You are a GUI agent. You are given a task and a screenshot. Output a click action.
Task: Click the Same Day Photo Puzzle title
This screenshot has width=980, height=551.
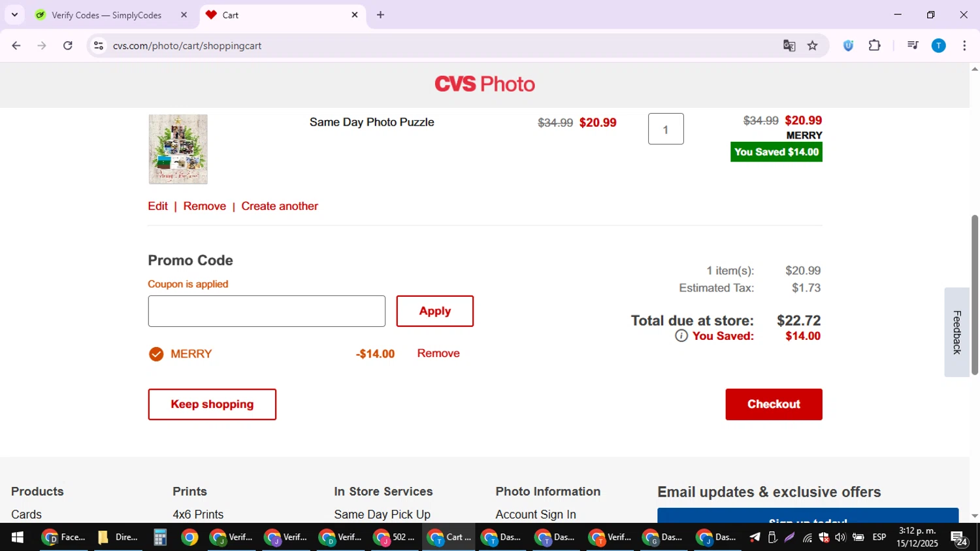tap(372, 122)
